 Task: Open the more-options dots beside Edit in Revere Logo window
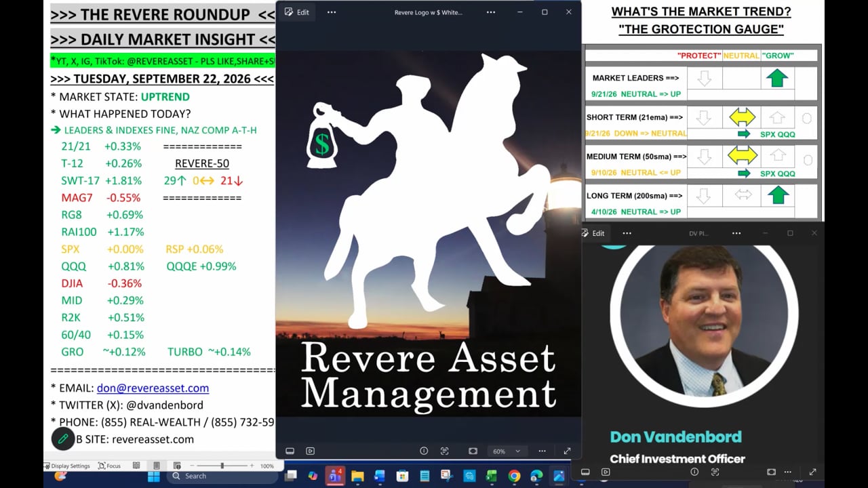(x=332, y=12)
